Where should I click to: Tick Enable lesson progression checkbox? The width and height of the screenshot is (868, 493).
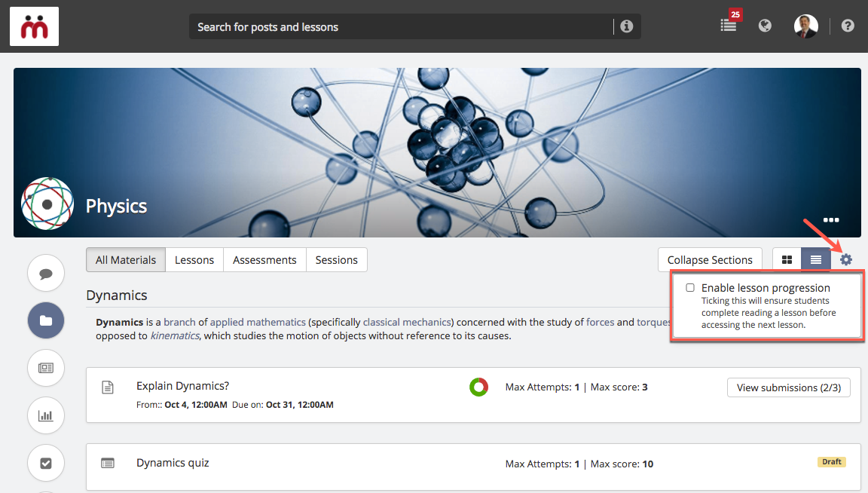coord(690,287)
